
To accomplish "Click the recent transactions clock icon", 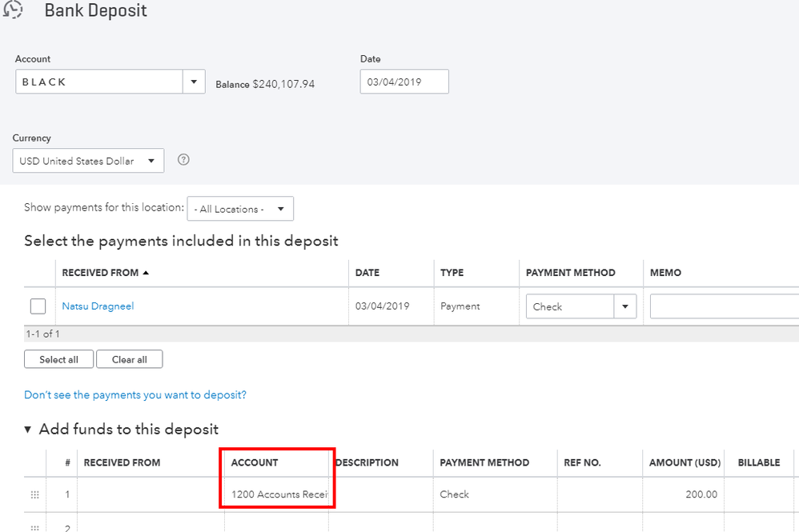I will (x=13, y=10).
